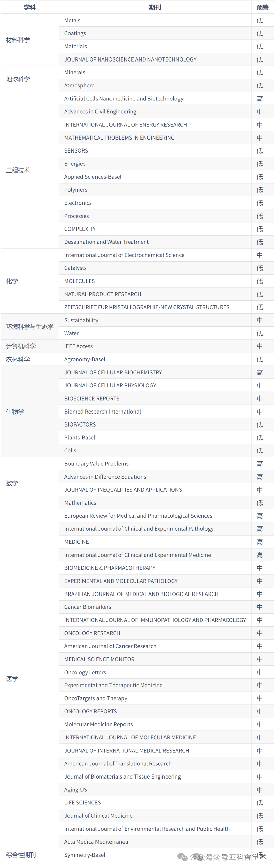Click the 预警 column header
The image size is (275, 868).
click(263, 7)
